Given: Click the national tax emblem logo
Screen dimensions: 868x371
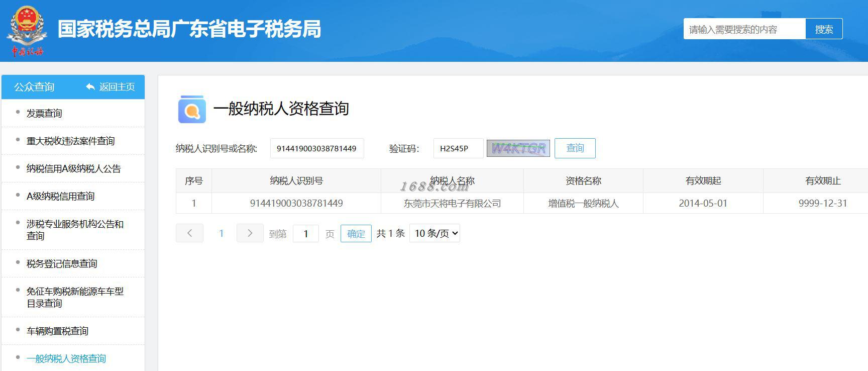Looking at the screenshot, I should coord(27,30).
